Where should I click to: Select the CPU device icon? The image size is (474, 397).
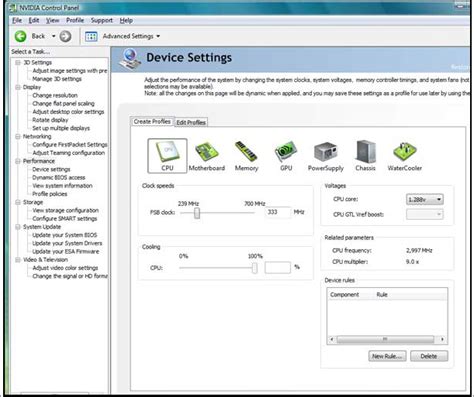(167, 156)
